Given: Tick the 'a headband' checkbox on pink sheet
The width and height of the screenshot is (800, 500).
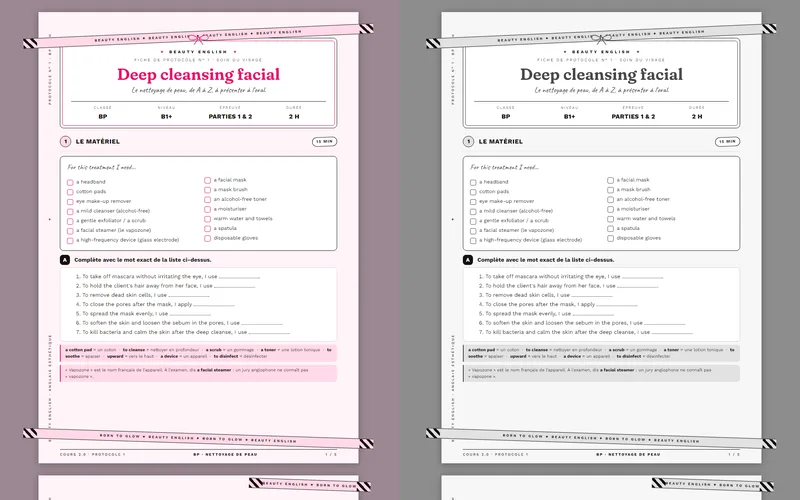Looking at the screenshot, I should click(70, 183).
